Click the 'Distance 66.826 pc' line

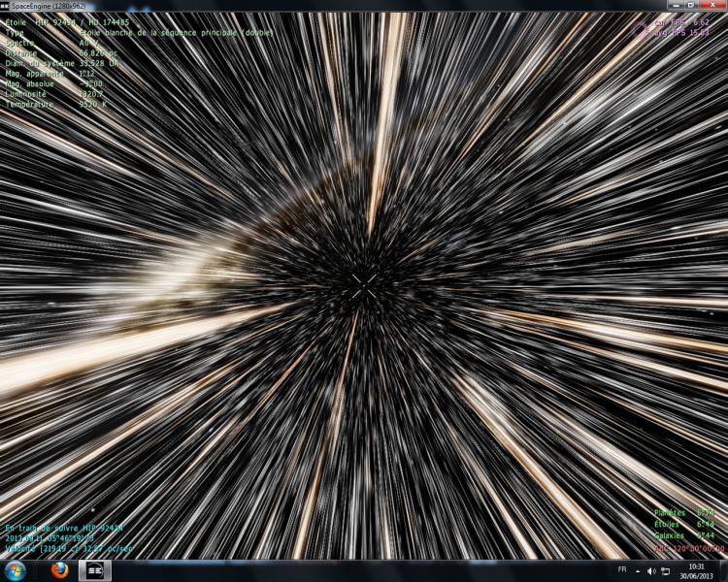click(61, 53)
